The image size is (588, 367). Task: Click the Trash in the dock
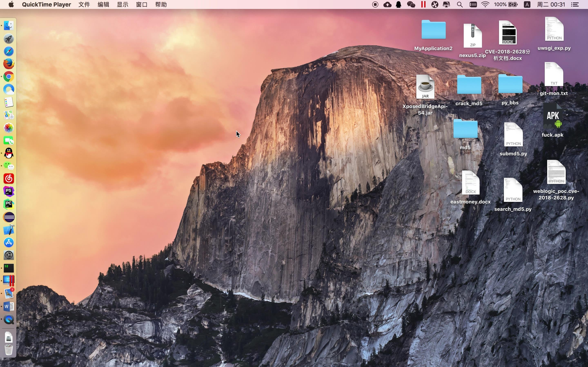pyautogui.click(x=9, y=350)
